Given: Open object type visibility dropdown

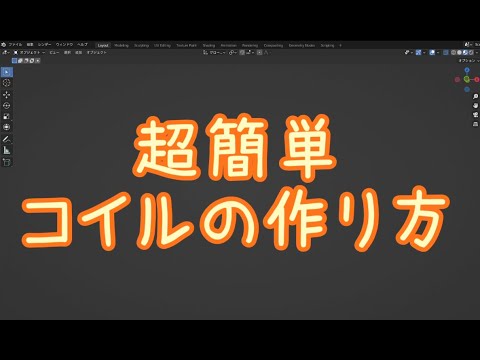Looking at the screenshot, I should [409, 53].
